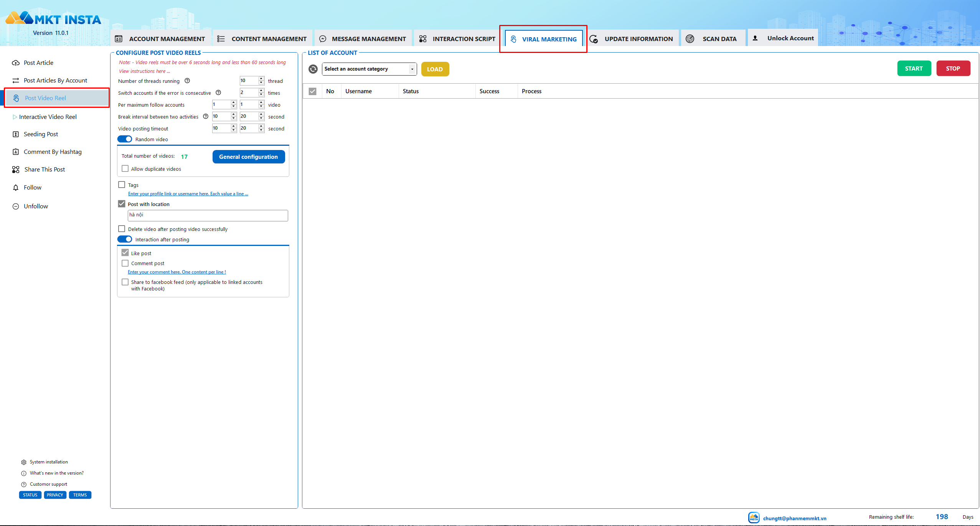Image resolution: width=980 pixels, height=526 pixels.
Task: Click the green START button
Action: [914, 68]
